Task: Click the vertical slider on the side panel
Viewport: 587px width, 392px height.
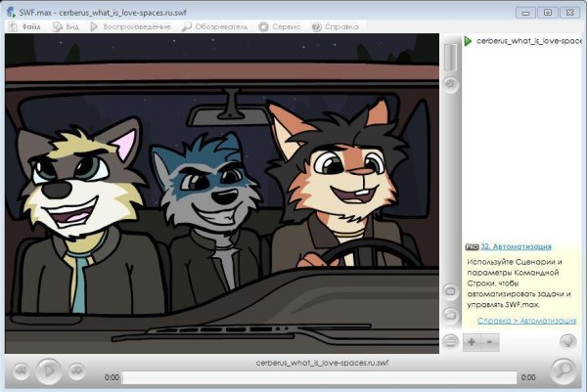Action: (x=450, y=58)
